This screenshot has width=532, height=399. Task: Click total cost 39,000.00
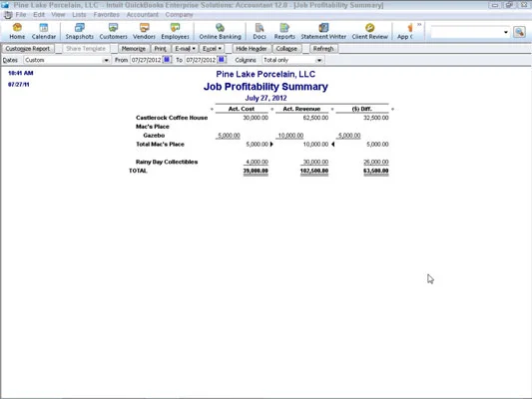[256, 171]
